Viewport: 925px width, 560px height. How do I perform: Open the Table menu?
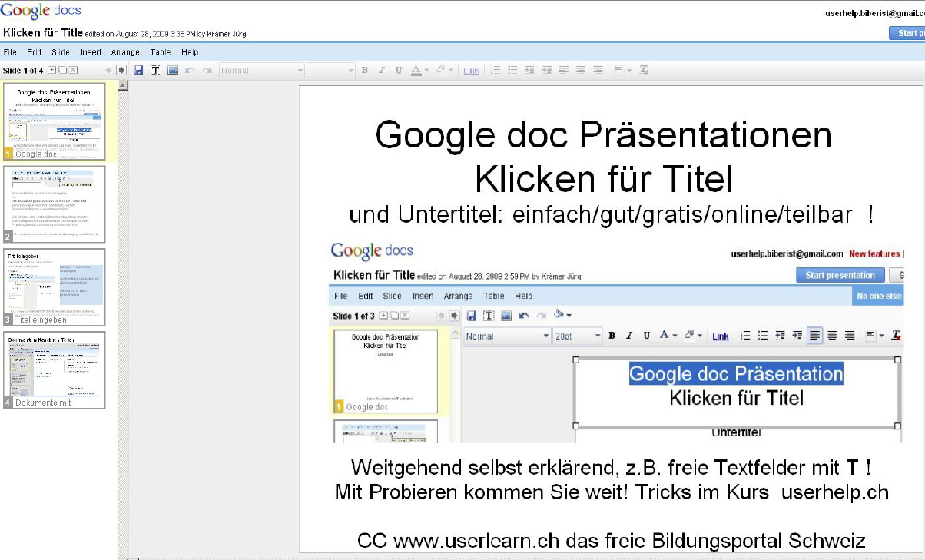[161, 52]
